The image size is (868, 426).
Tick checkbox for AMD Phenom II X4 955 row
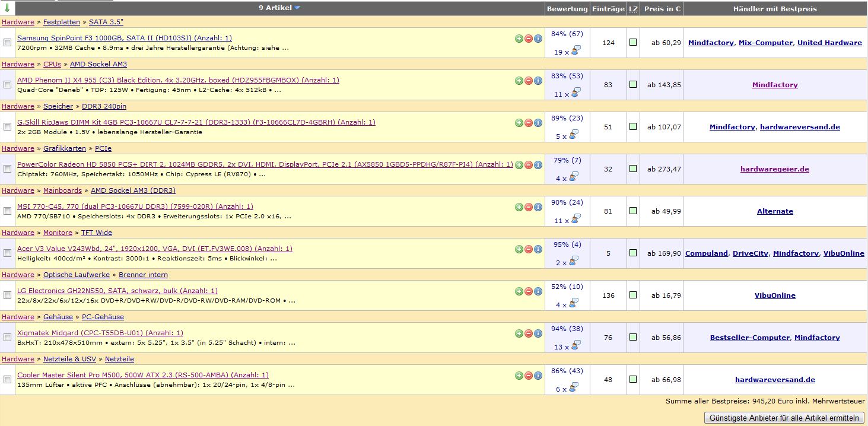click(x=7, y=85)
